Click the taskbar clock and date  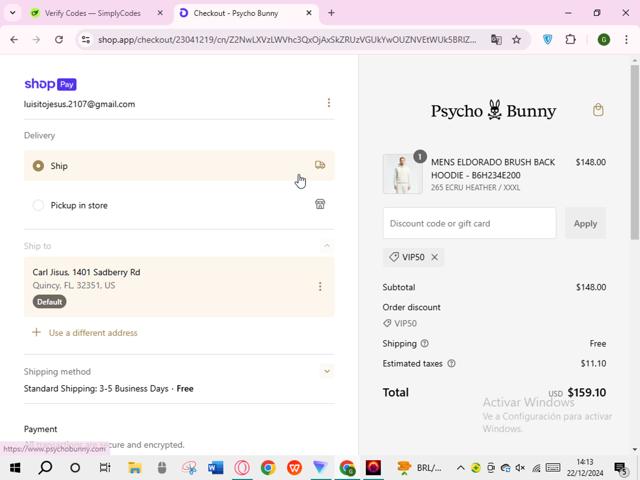pos(585,468)
